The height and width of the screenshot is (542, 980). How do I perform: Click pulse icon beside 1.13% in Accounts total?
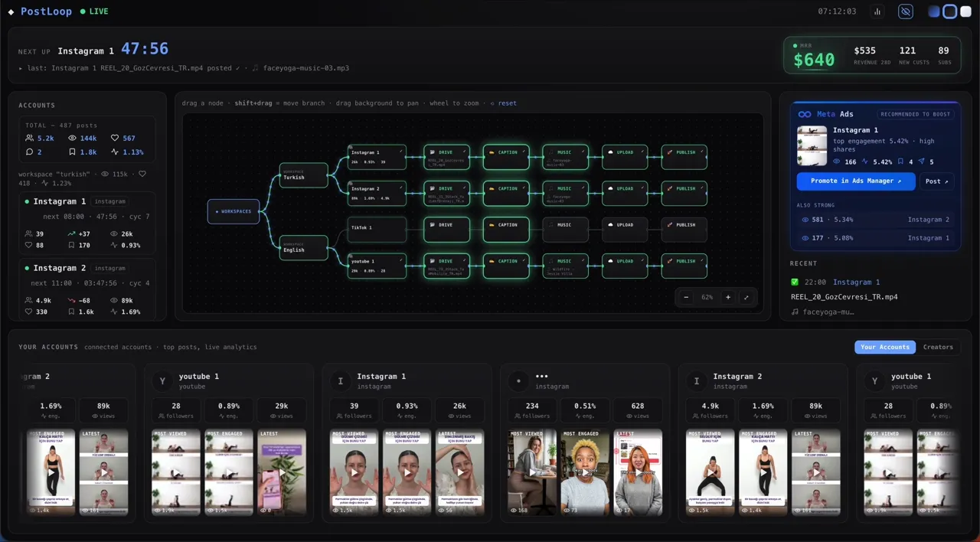point(115,152)
